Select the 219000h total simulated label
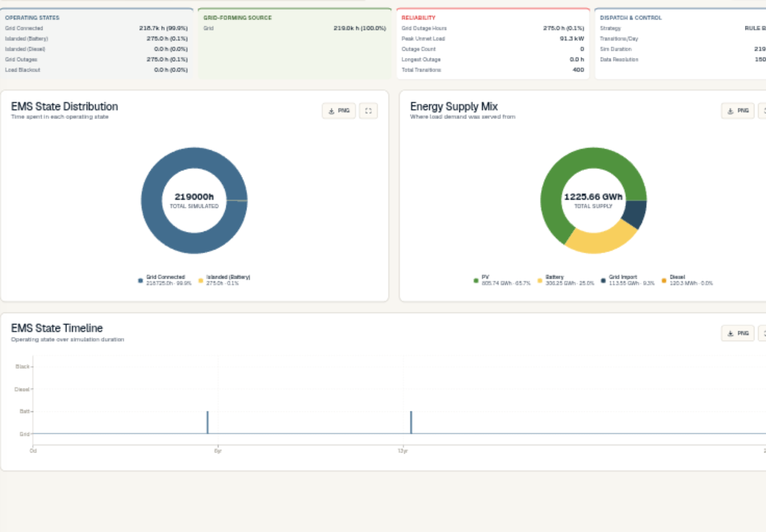766x532 pixels. [x=194, y=197]
